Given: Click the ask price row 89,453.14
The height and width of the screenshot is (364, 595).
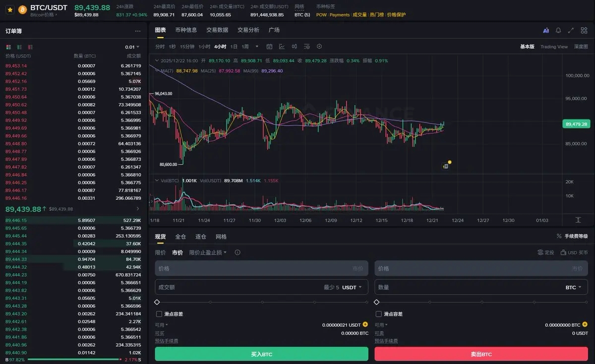Looking at the screenshot, I should pos(73,66).
